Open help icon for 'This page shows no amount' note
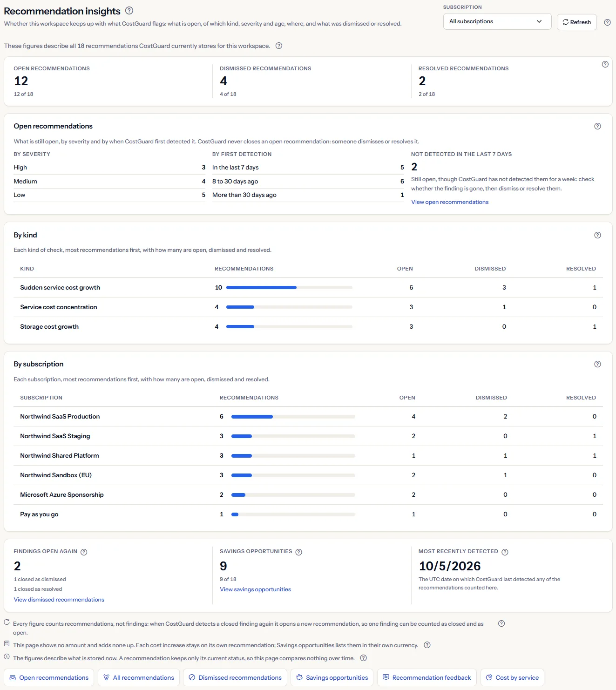616x690 pixels. pos(427,645)
